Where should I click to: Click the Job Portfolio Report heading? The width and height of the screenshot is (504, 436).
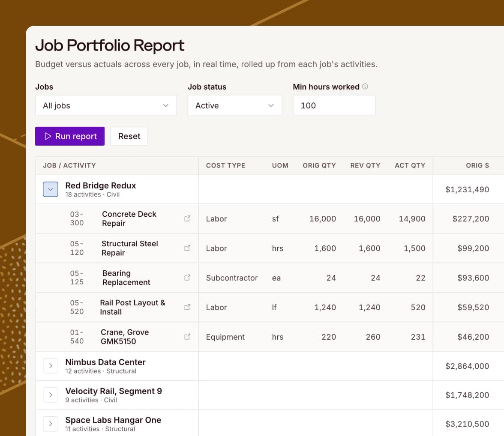(x=110, y=45)
